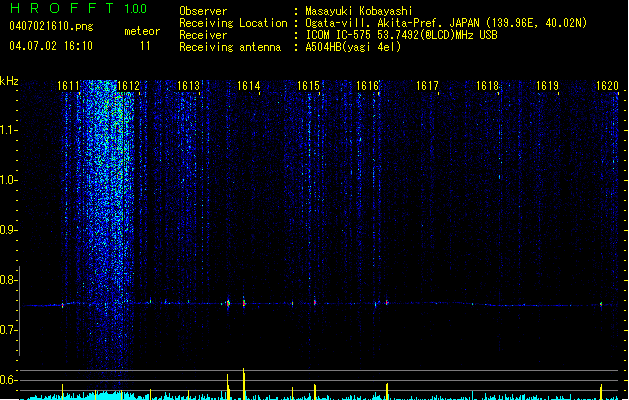This screenshot has width=629, height=400.
Task: Click the date stamp 04.07.02 16:10
Action: point(51,46)
